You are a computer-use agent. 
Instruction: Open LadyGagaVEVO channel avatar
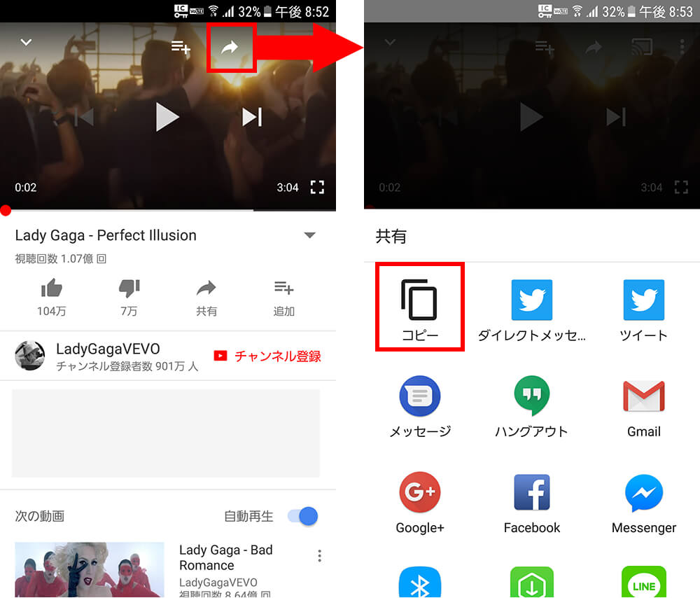point(30,356)
